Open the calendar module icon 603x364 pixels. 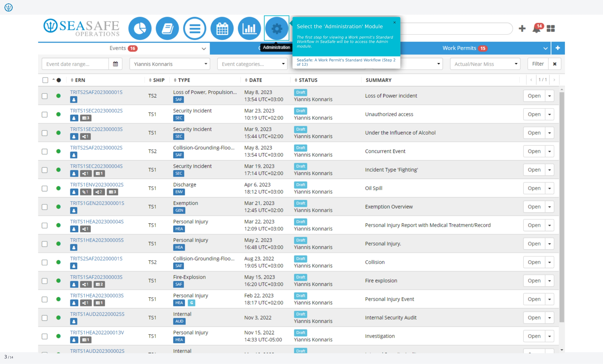coord(222,29)
